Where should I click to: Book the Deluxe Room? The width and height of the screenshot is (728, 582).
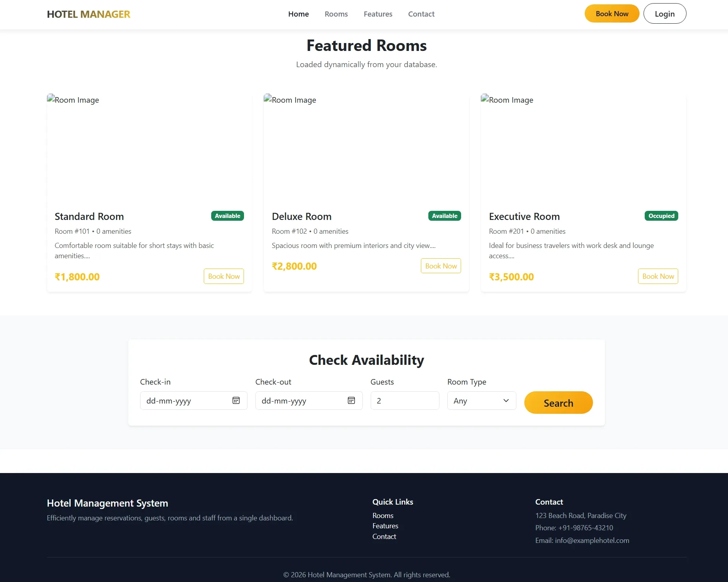[441, 265]
